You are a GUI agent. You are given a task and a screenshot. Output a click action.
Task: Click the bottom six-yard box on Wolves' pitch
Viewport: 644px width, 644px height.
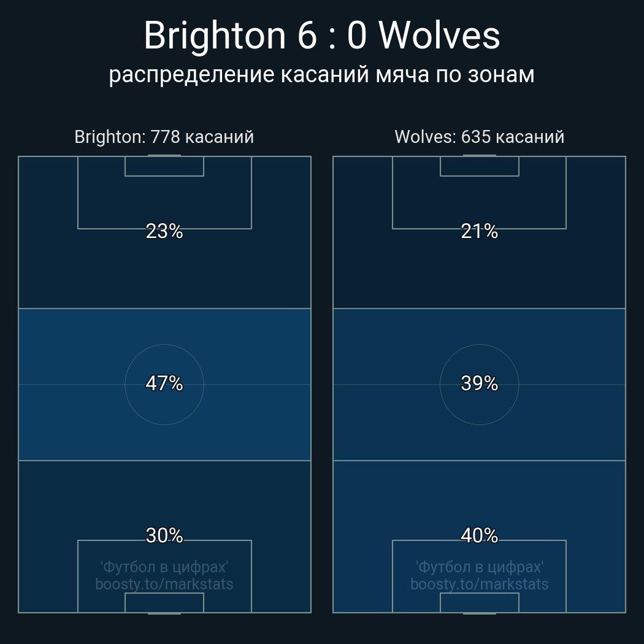click(479, 602)
